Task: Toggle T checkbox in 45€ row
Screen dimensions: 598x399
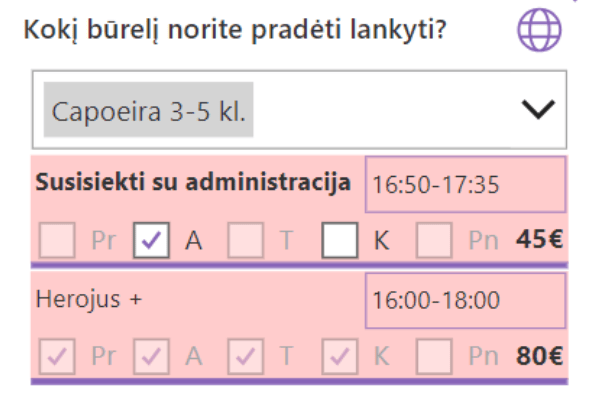Action: (x=246, y=240)
